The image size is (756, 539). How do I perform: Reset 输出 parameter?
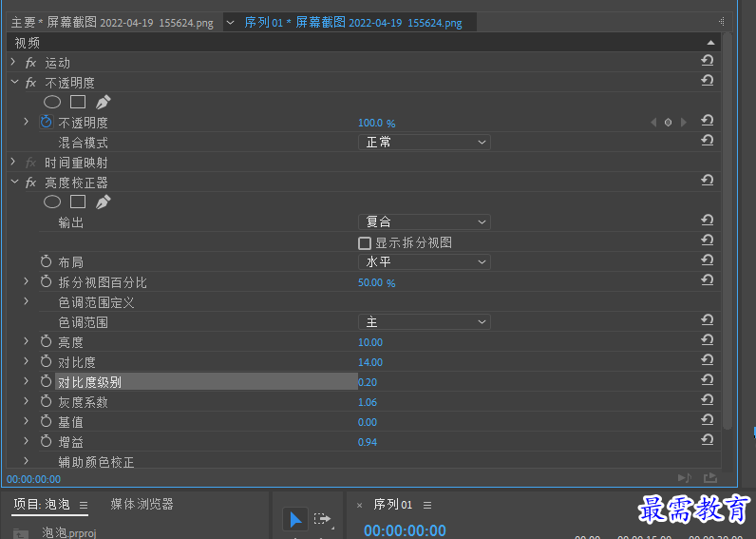click(x=708, y=220)
